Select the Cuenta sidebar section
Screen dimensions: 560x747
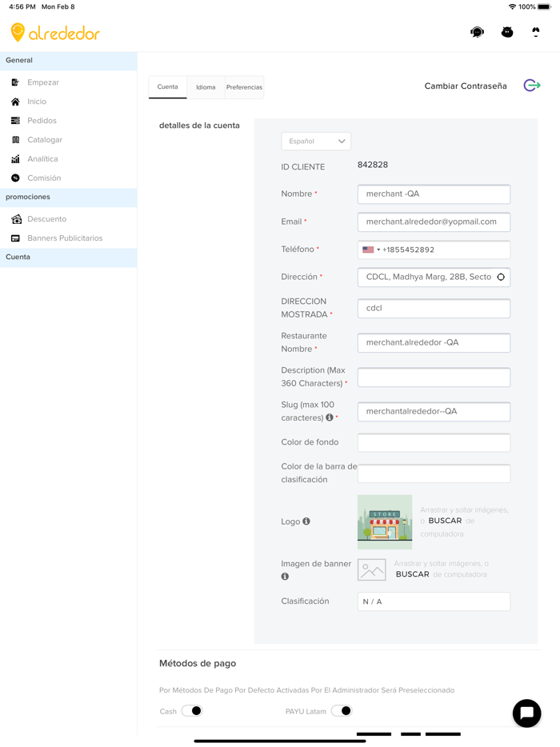(x=69, y=258)
